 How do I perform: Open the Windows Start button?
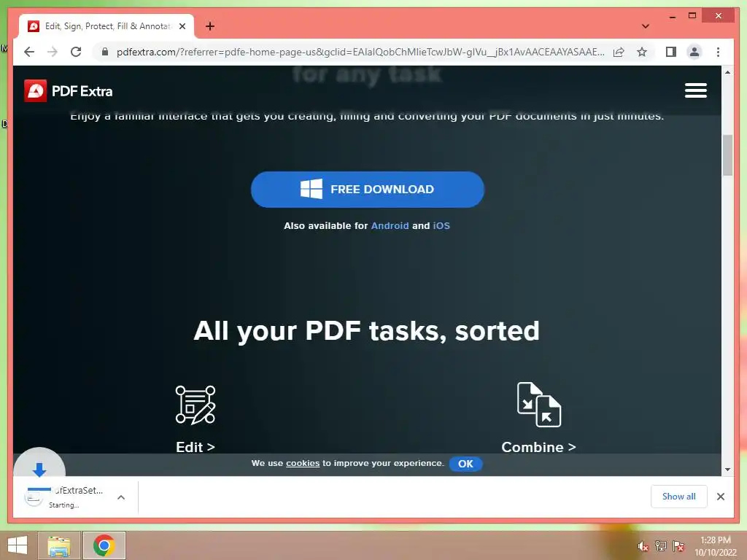(18, 545)
